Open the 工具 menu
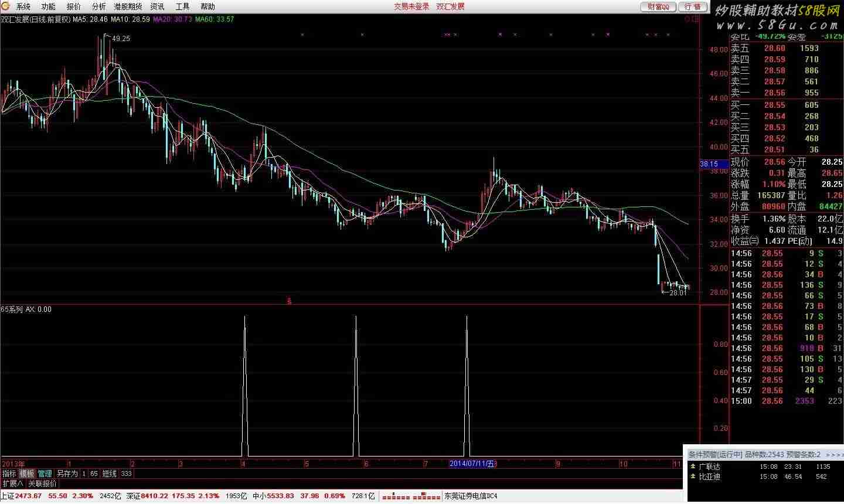The width and height of the screenshot is (844, 504). click(x=182, y=6)
